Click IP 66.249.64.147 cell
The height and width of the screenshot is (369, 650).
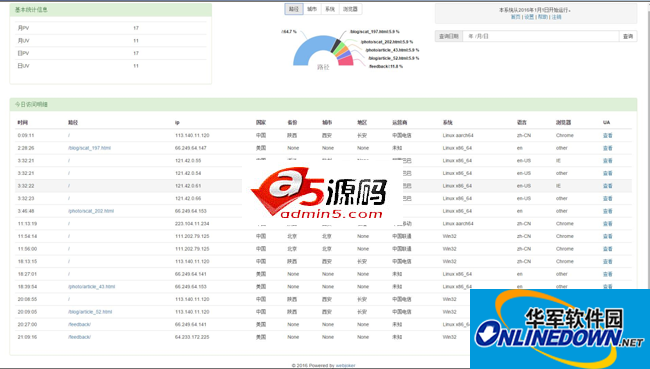click(190, 148)
